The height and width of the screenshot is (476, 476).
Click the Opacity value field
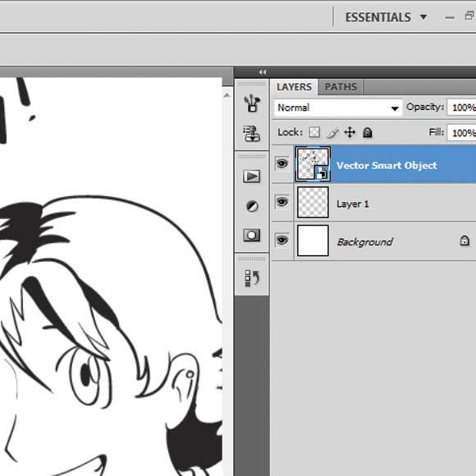coord(462,108)
